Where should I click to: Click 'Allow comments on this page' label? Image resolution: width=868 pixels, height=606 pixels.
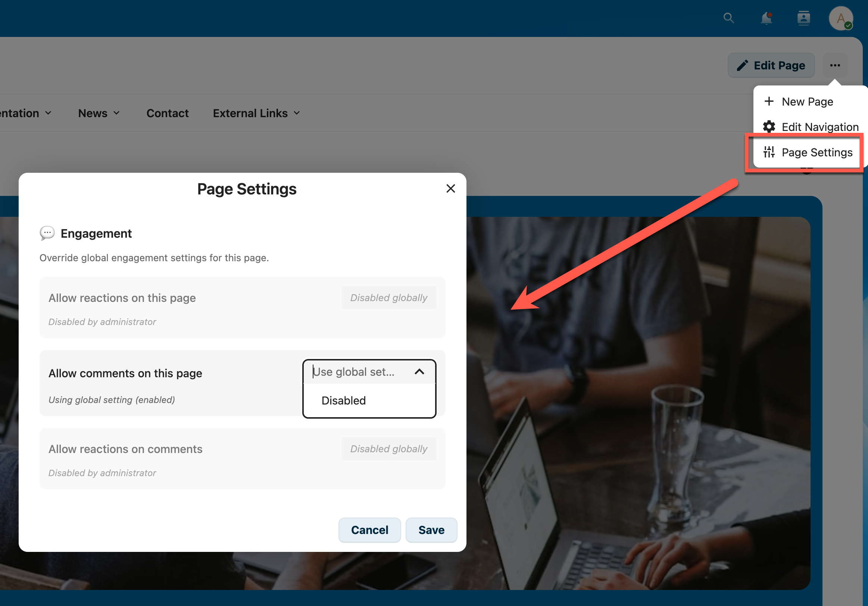click(125, 373)
